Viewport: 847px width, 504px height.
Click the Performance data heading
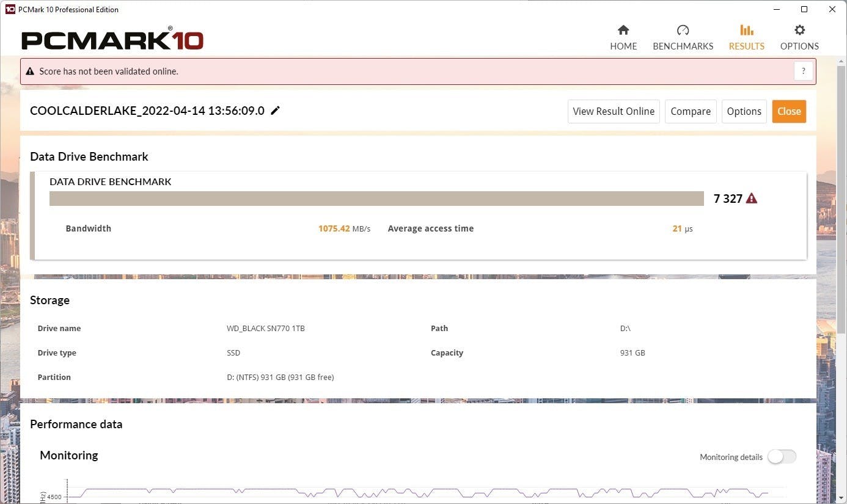(76, 424)
